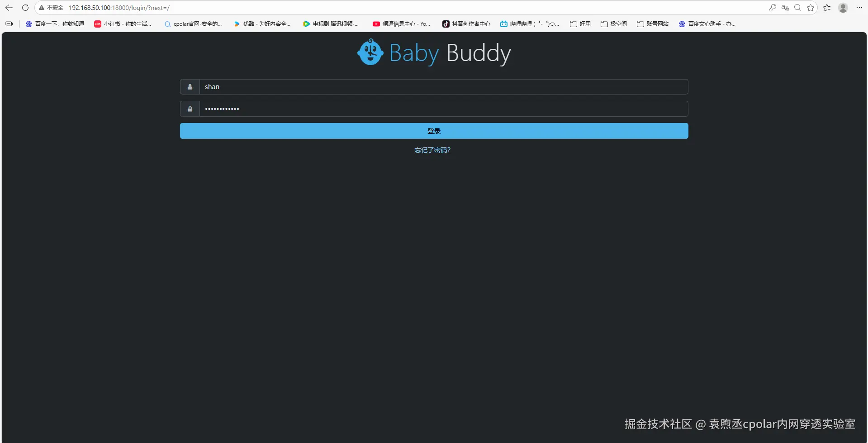Click the not-secure warning icon in address bar

42,8
